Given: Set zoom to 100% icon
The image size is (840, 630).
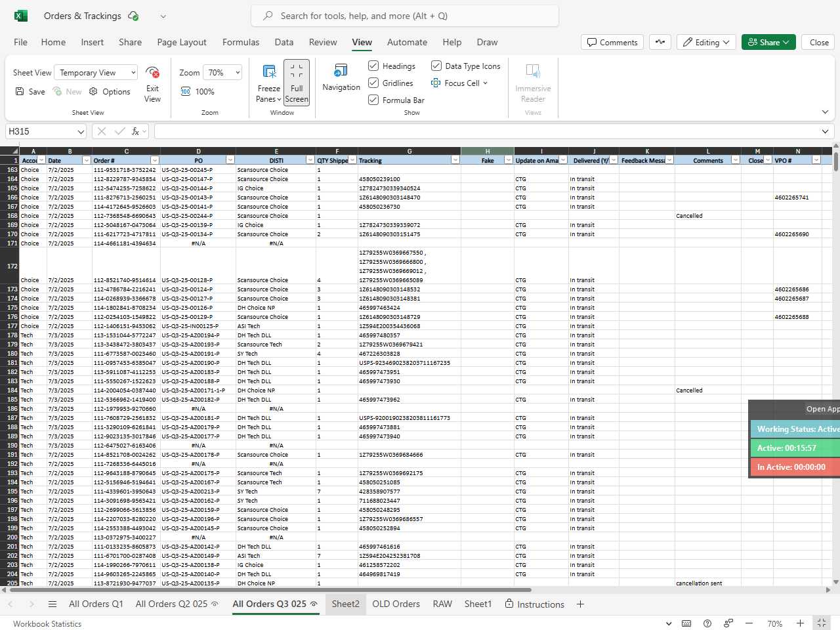Looking at the screenshot, I should [186, 92].
